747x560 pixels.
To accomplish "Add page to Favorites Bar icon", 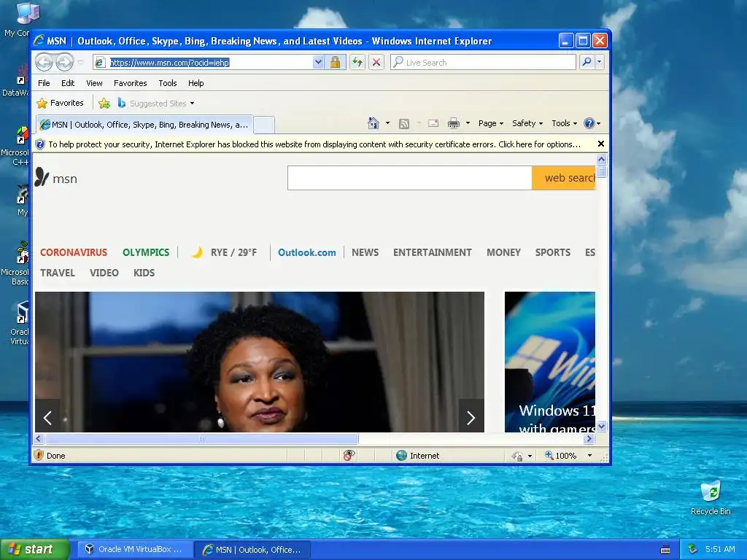I will [x=104, y=103].
